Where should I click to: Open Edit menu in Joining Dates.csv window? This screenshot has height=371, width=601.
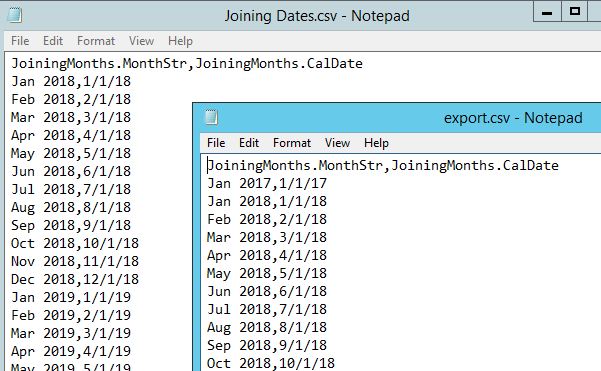click(53, 41)
